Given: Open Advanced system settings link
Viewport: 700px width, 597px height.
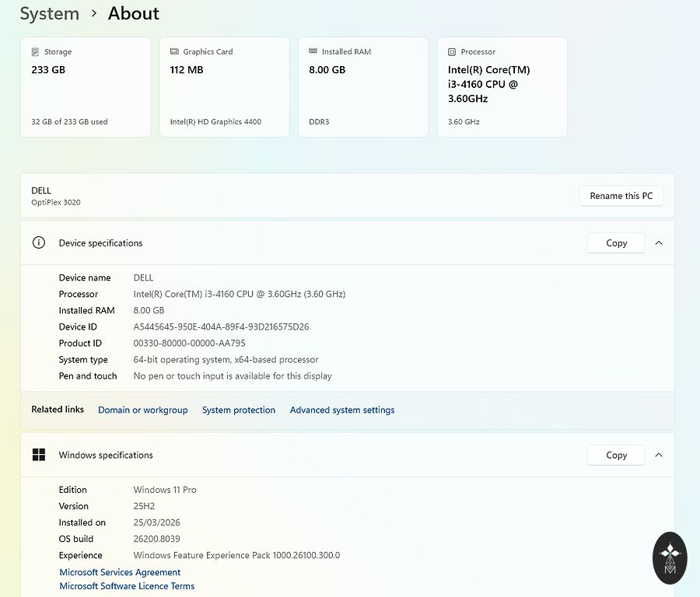Looking at the screenshot, I should point(342,410).
